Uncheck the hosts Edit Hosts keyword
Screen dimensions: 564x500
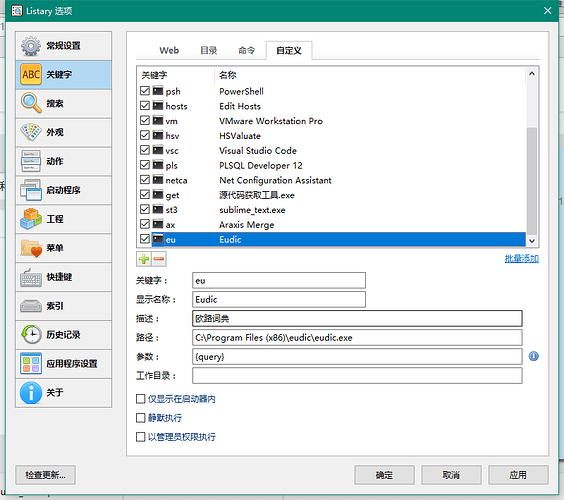coord(145,105)
